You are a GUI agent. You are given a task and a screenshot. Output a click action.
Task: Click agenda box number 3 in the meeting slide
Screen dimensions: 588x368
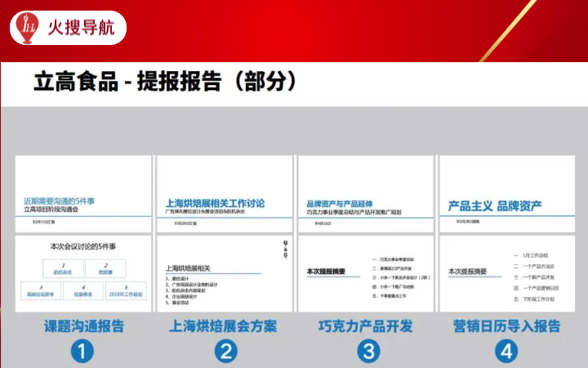point(41,290)
